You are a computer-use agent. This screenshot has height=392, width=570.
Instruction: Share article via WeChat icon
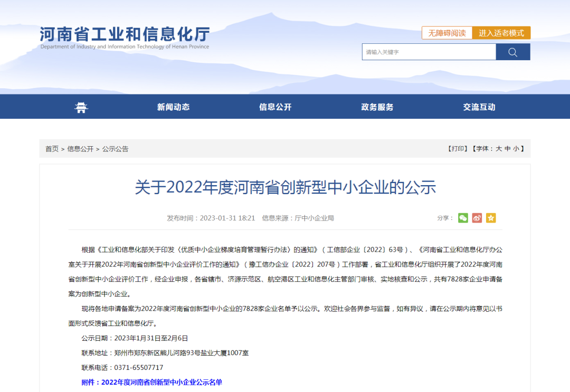coord(463,218)
